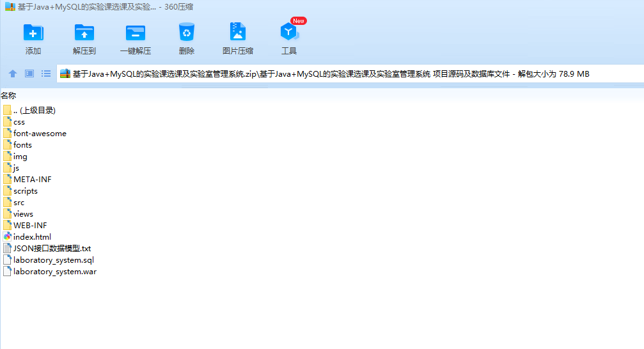
Task: Select the 'META-INF' folder name
Action: pos(33,180)
